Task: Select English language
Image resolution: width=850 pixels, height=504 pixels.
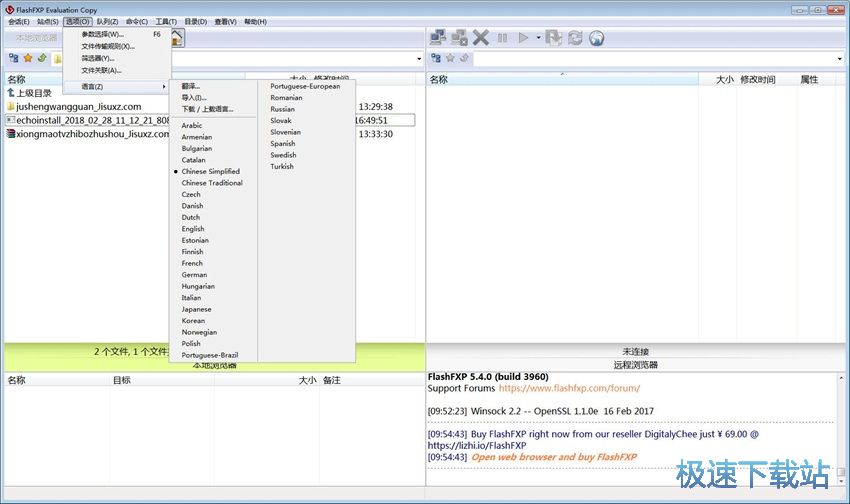Action: [193, 229]
